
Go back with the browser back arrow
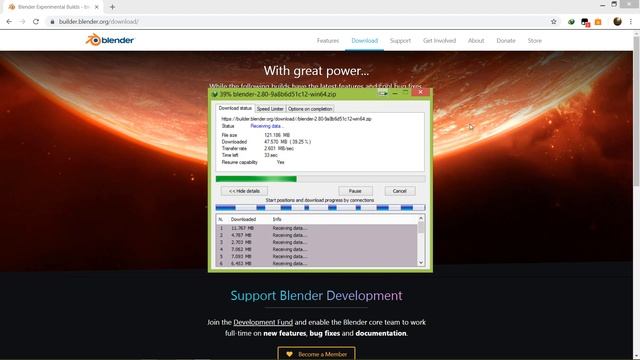point(9,22)
